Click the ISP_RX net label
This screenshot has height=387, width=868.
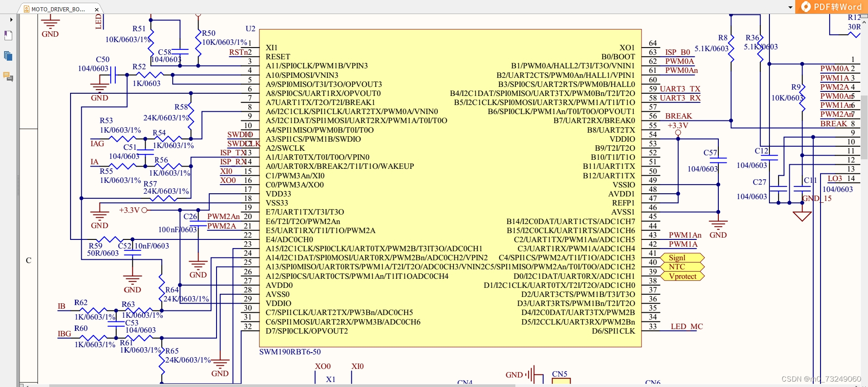[x=233, y=162]
